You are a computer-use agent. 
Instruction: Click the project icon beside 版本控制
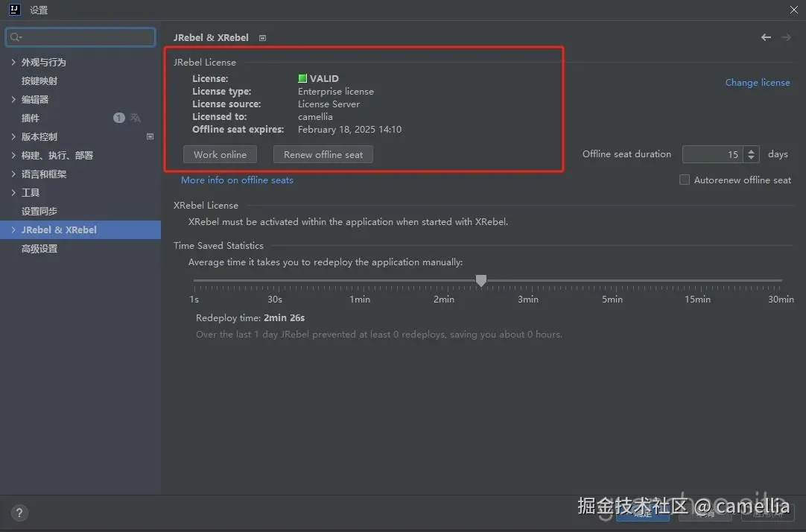pyautogui.click(x=150, y=136)
